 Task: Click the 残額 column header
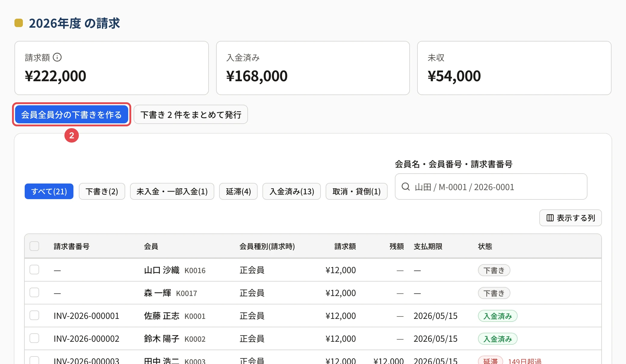397,246
